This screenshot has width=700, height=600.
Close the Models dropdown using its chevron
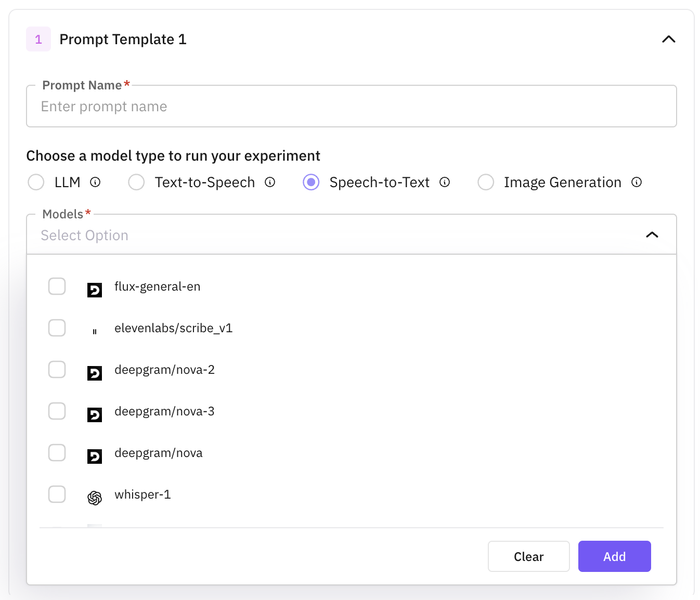click(652, 235)
